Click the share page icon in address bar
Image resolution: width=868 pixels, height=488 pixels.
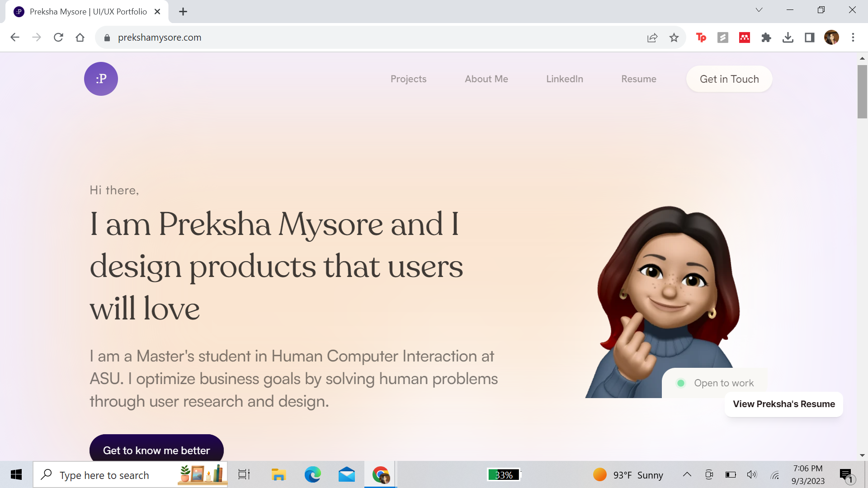click(652, 38)
